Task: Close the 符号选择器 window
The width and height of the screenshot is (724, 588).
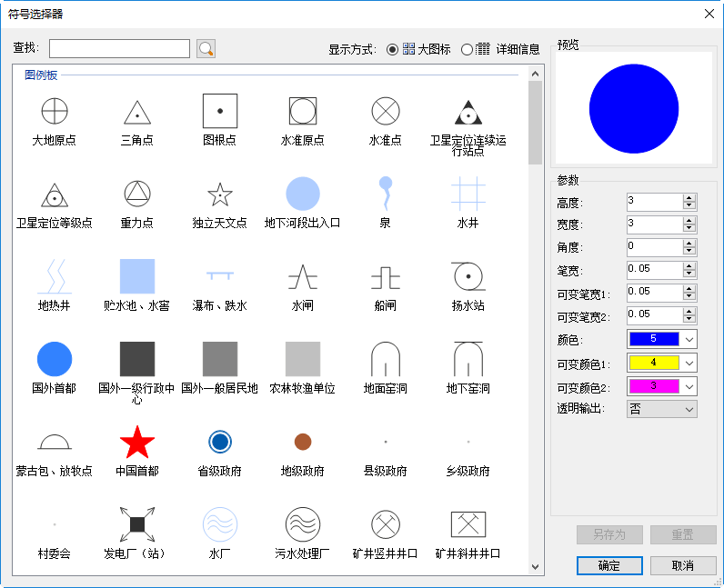Action: click(709, 14)
